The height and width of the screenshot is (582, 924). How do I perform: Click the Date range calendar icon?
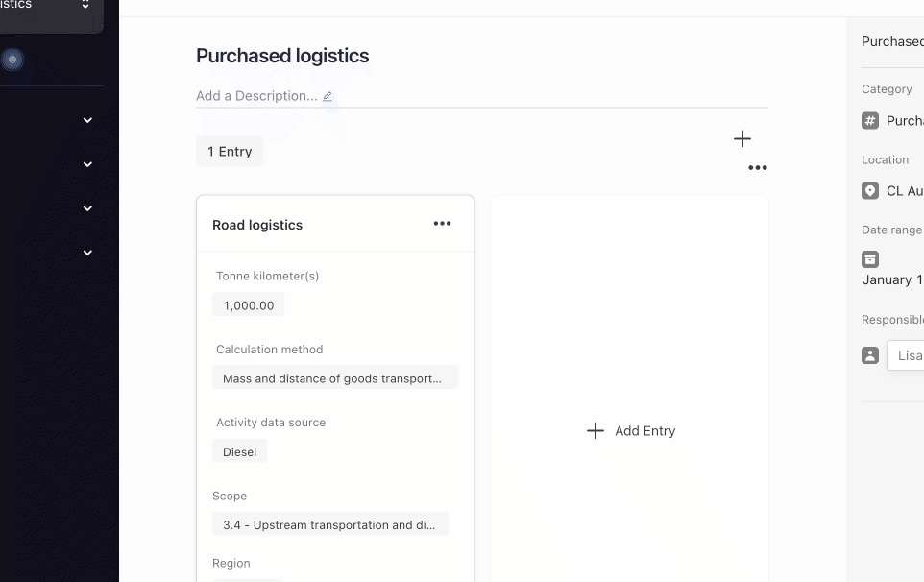(870, 259)
